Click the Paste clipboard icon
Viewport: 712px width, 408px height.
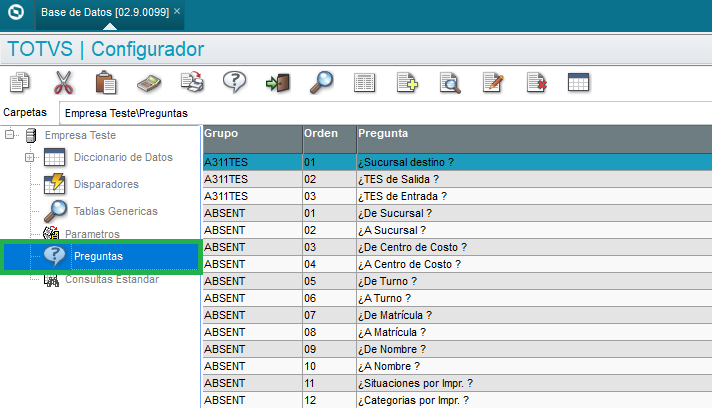pos(106,83)
